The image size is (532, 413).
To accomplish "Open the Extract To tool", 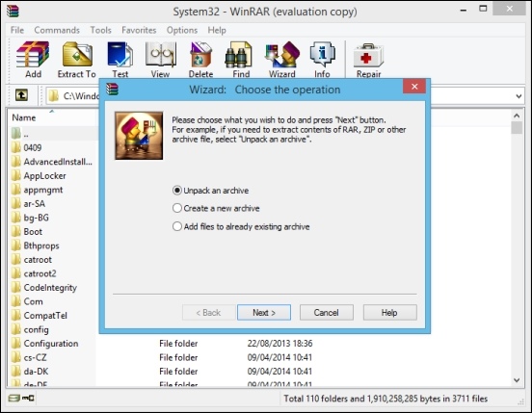I will 77,60.
